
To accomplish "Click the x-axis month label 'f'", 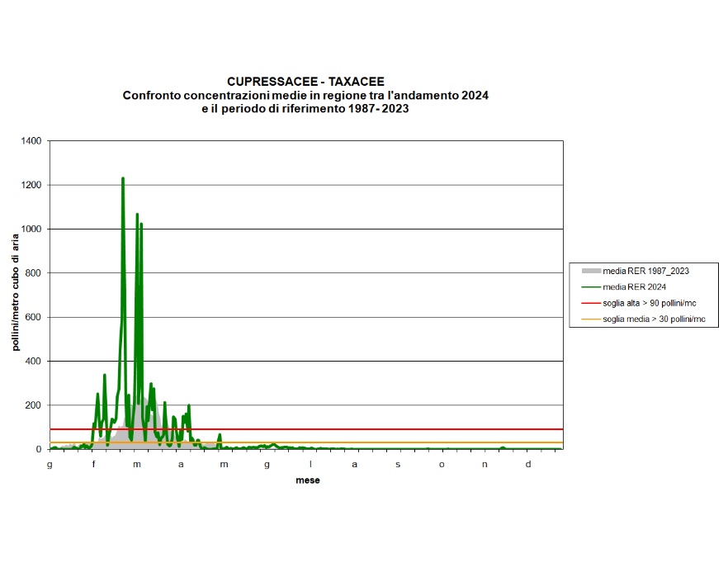I will [93, 464].
